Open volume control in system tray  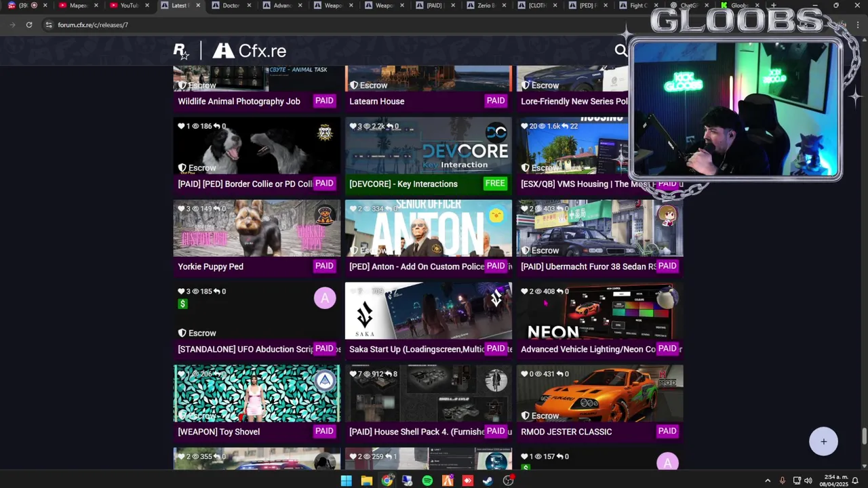tap(808, 481)
